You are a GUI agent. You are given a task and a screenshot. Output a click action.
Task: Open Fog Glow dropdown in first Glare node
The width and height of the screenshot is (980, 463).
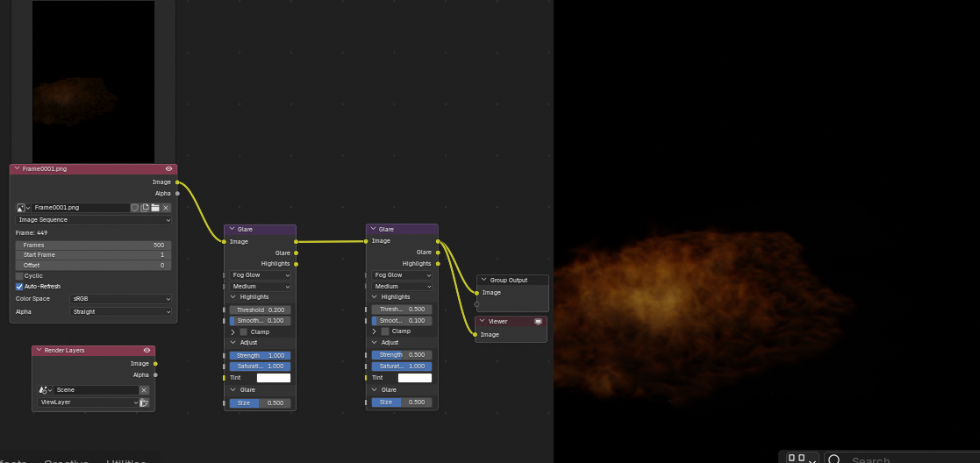tap(260, 275)
